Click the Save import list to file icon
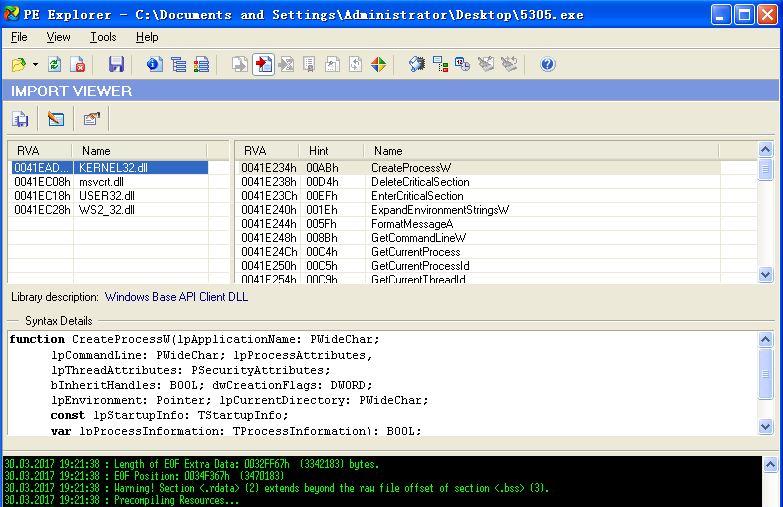 20,119
